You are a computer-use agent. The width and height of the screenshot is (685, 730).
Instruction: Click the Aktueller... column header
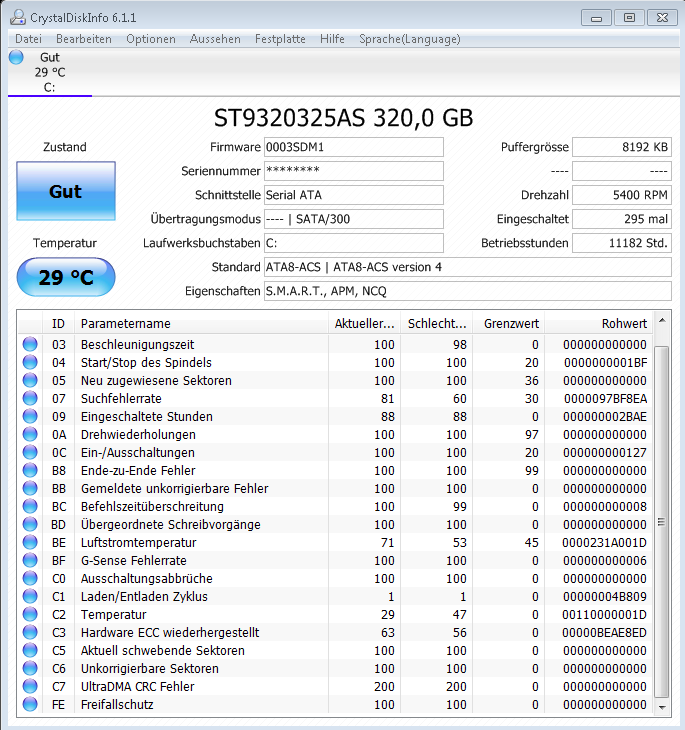pyautogui.click(x=365, y=324)
